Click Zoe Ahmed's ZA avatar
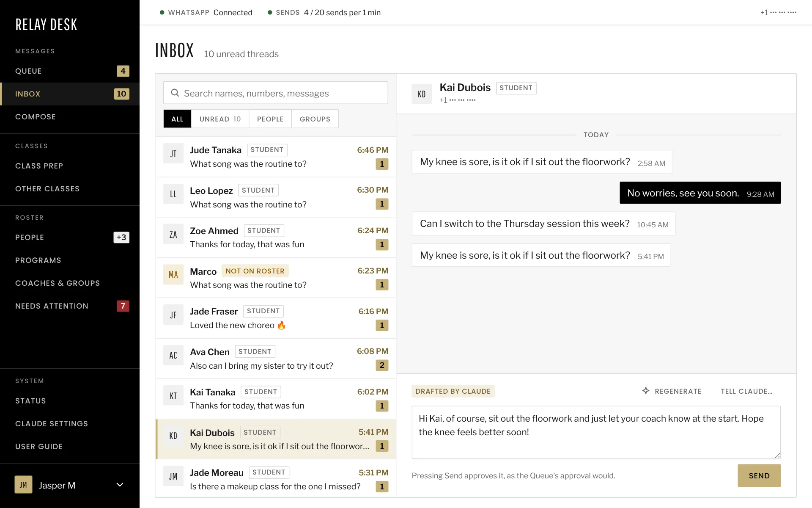Image resolution: width=812 pixels, height=508 pixels. (173, 234)
